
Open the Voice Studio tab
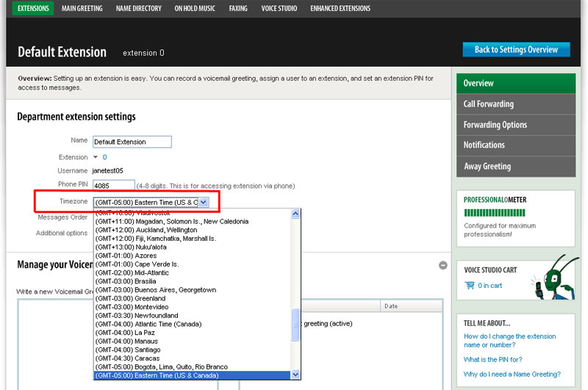tap(279, 8)
